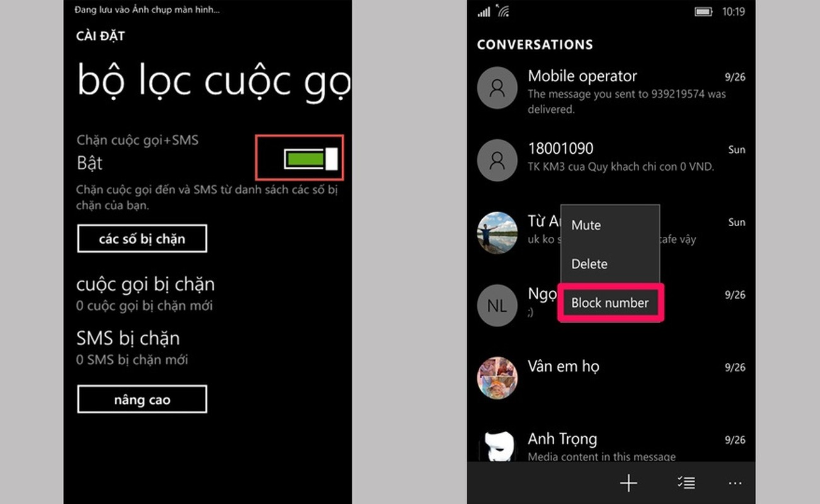Tap the 18001090 contact avatar

(x=497, y=160)
